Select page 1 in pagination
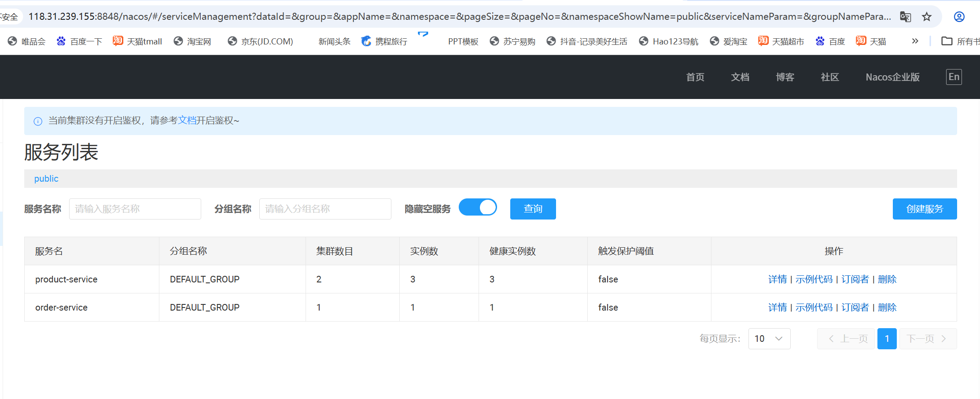This screenshot has width=980, height=399. click(x=887, y=339)
